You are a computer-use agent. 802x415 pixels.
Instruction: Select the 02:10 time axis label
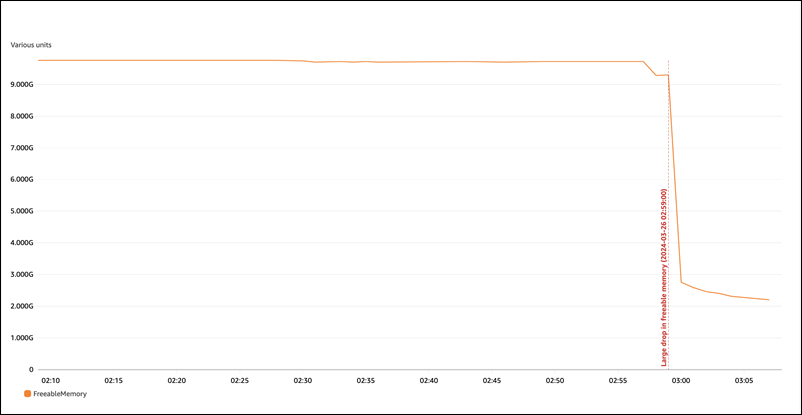click(51, 381)
